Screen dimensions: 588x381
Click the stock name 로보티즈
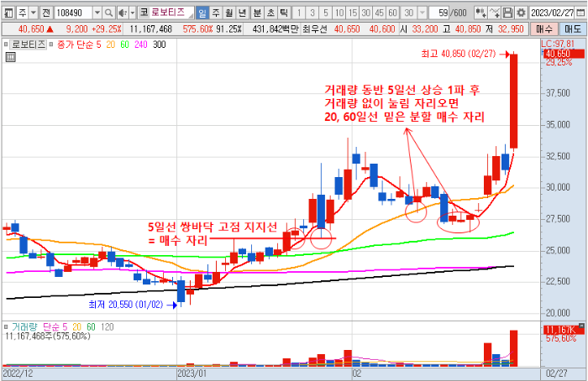click(x=168, y=13)
